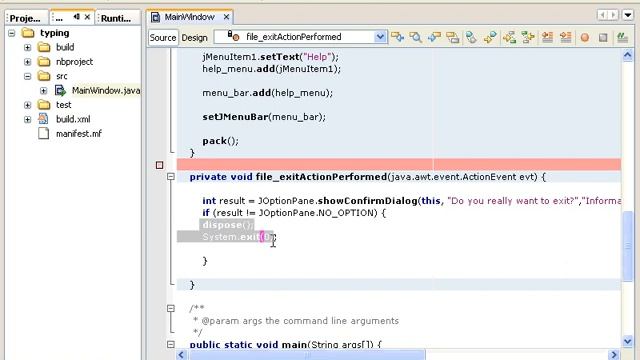The height and width of the screenshot is (360, 640).
Task: Expand the build folder node
Action: click(x=27, y=47)
